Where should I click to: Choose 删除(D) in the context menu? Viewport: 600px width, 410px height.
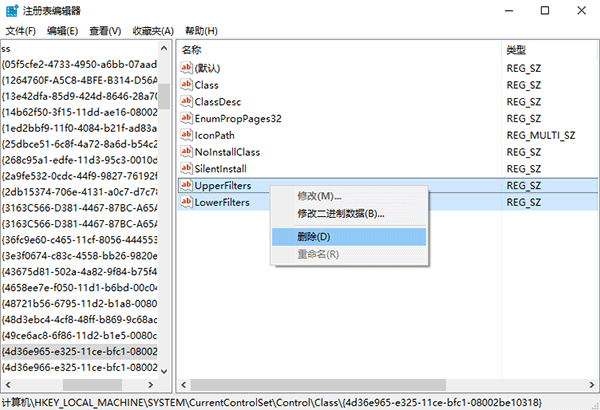coord(313,236)
